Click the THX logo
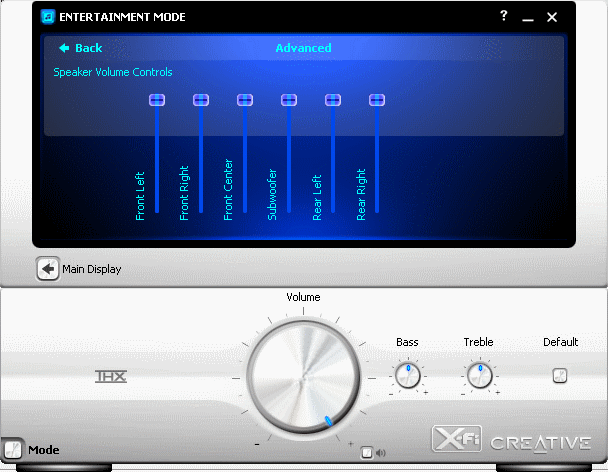Image resolution: width=608 pixels, height=472 pixels. tap(111, 376)
